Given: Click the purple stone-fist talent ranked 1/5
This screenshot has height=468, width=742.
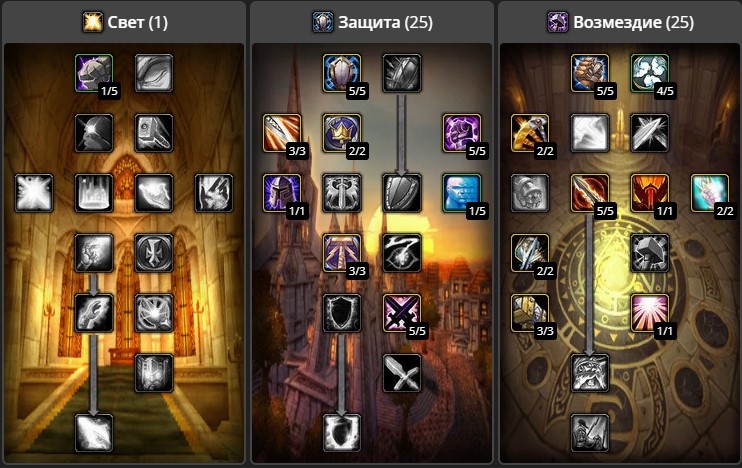Looking at the screenshot, I should click(x=94, y=73).
